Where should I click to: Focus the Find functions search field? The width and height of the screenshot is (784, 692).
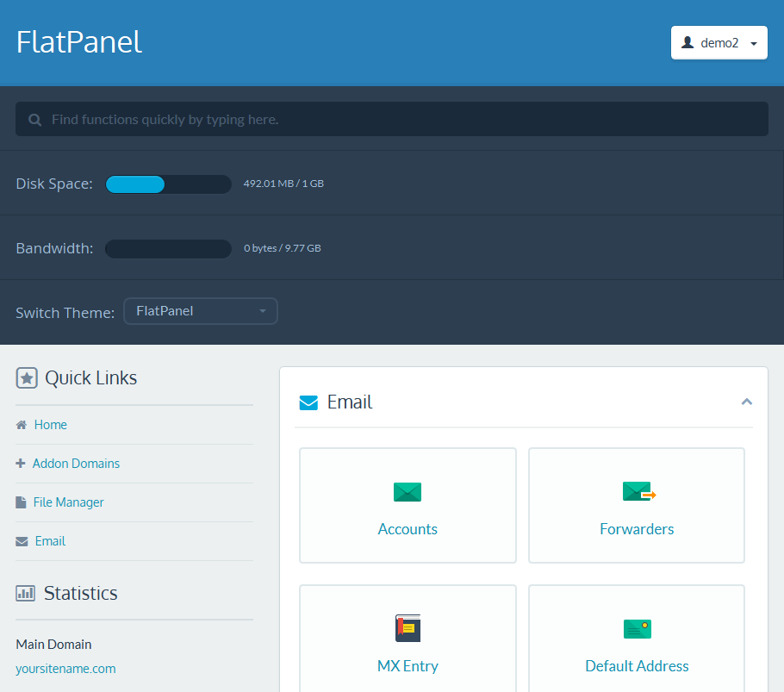click(391, 119)
